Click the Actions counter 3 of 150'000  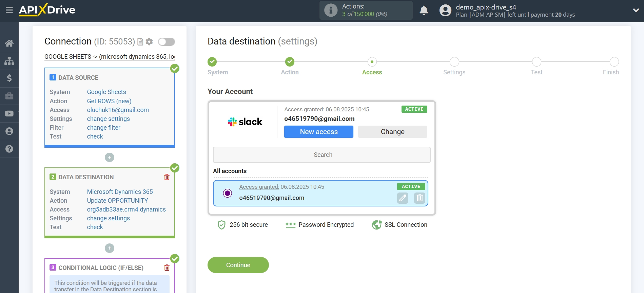pos(365,14)
